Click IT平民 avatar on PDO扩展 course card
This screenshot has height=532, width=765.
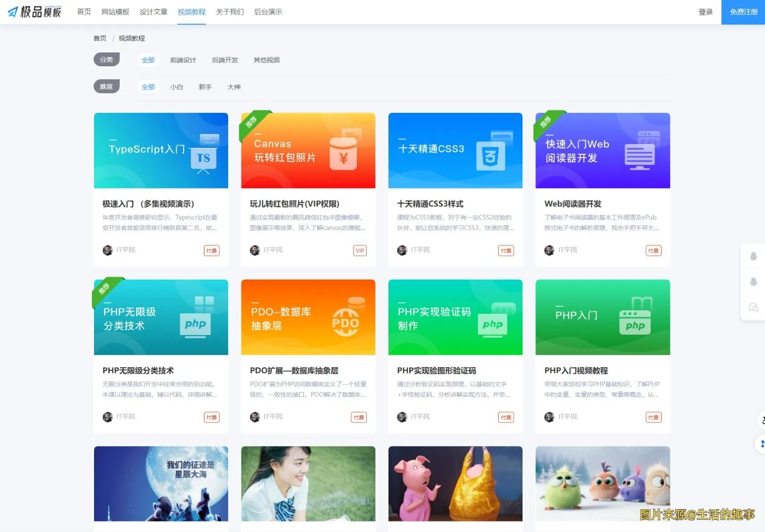(x=255, y=417)
